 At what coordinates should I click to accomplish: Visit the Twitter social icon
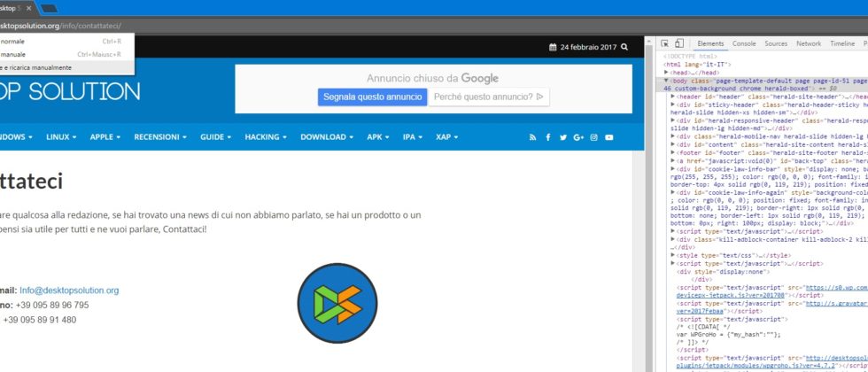[x=563, y=137]
